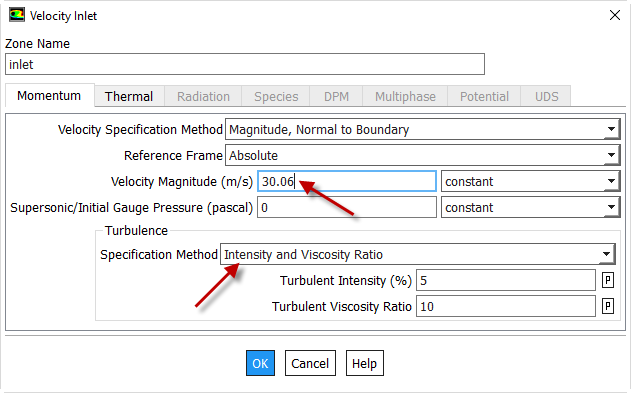Click the Reference Frame label

[173, 155]
